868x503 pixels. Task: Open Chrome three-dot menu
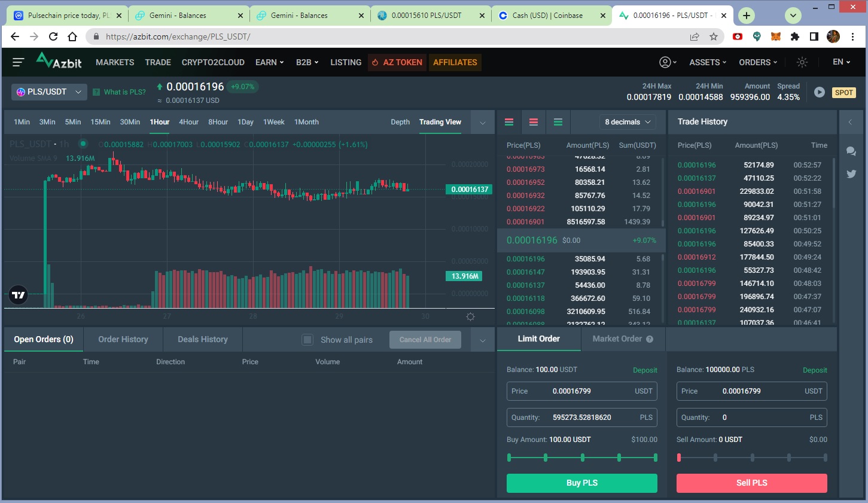click(852, 36)
